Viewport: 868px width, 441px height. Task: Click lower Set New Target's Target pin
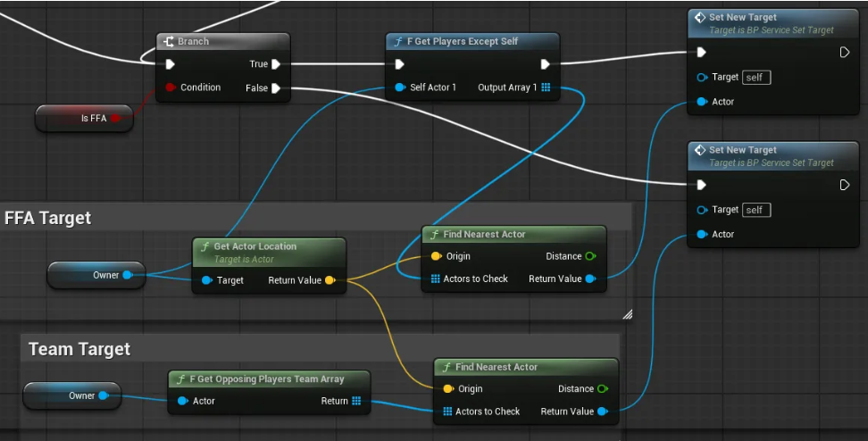(x=702, y=211)
